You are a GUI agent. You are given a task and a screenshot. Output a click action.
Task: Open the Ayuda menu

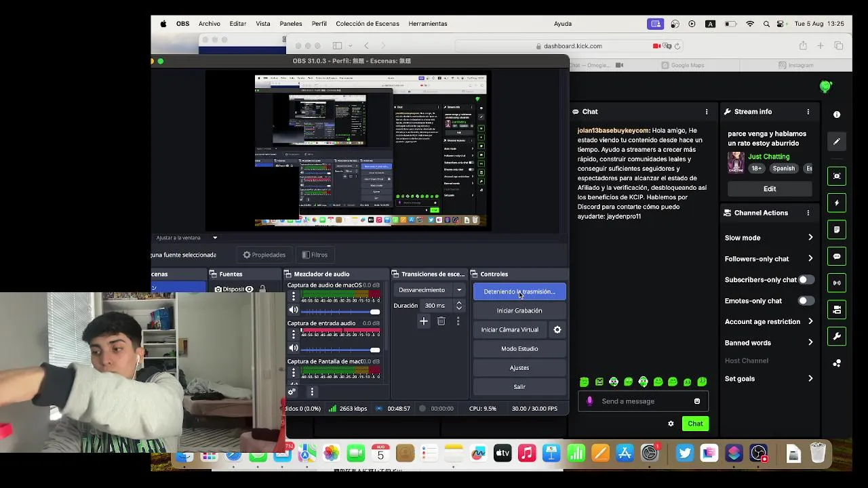pos(563,24)
